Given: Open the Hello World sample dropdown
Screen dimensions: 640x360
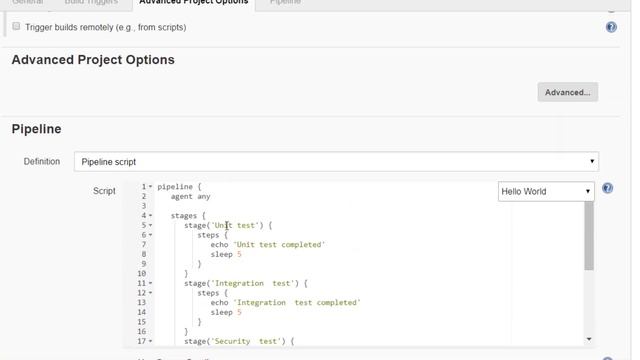Looking at the screenshot, I should (x=546, y=191).
